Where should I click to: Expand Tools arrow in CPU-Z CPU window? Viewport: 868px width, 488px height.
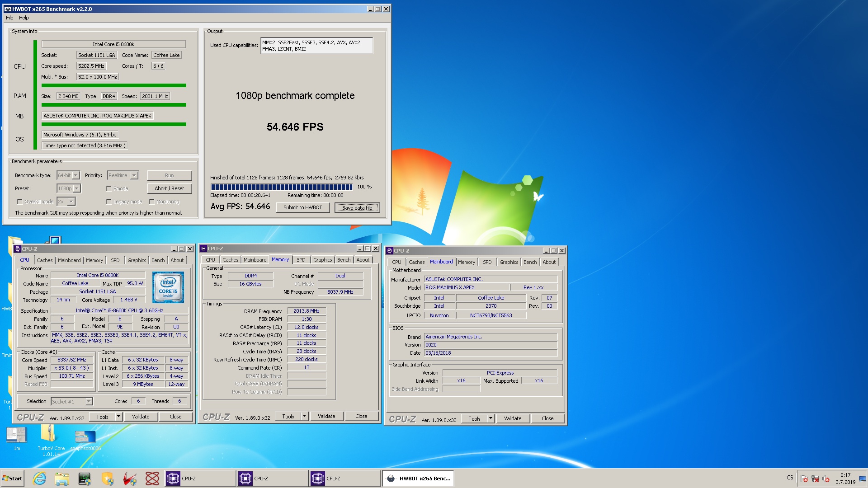click(x=119, y=417)
